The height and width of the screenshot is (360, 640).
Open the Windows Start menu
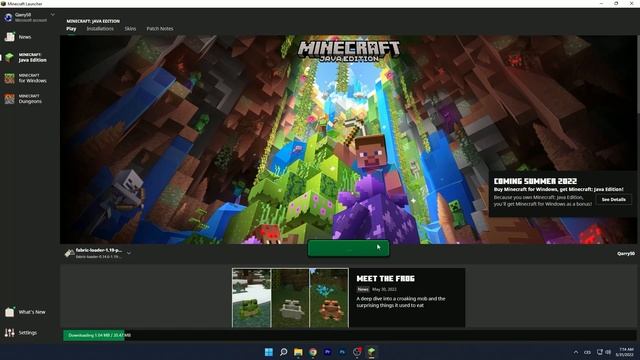tap(269, 352)
